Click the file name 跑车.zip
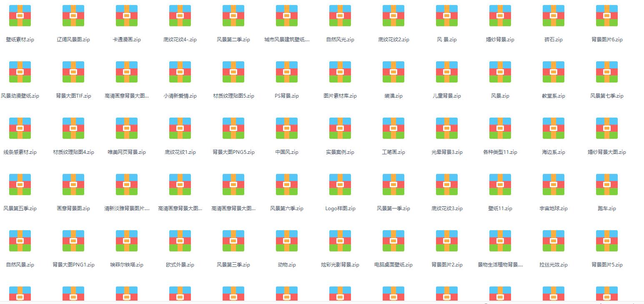 (607, 209)
